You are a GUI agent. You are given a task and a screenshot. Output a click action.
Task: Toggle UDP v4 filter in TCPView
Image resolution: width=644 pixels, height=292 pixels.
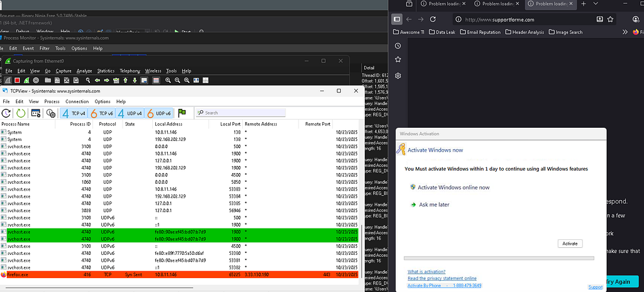coord(130,113)
